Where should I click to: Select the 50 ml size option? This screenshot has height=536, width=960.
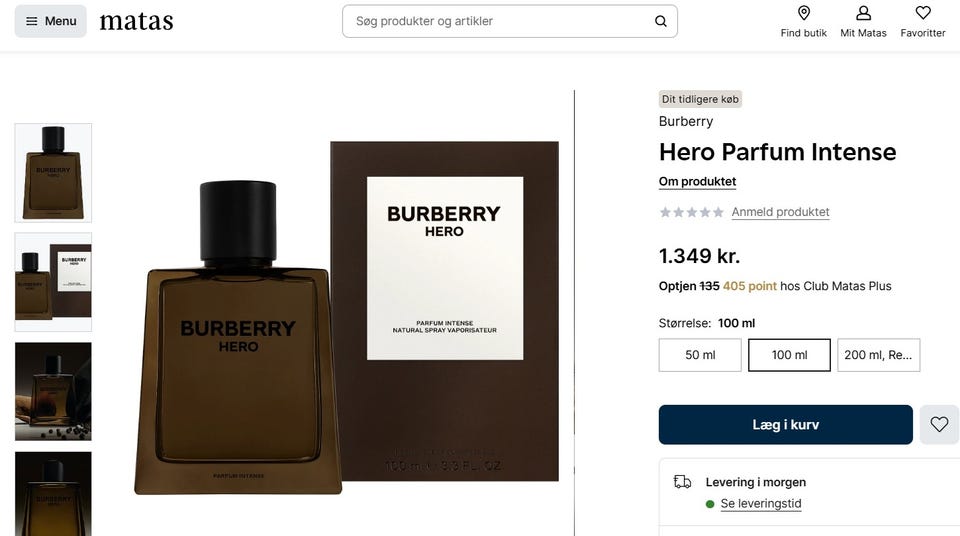click(x=700, y=355)
